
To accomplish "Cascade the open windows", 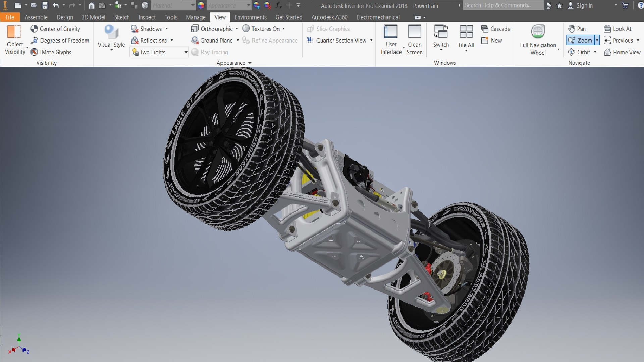I will [x=496, y=29].
